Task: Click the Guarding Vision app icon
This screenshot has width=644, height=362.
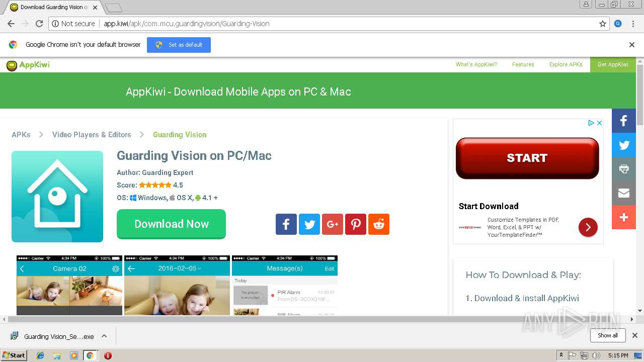Action: pos(57,197)
